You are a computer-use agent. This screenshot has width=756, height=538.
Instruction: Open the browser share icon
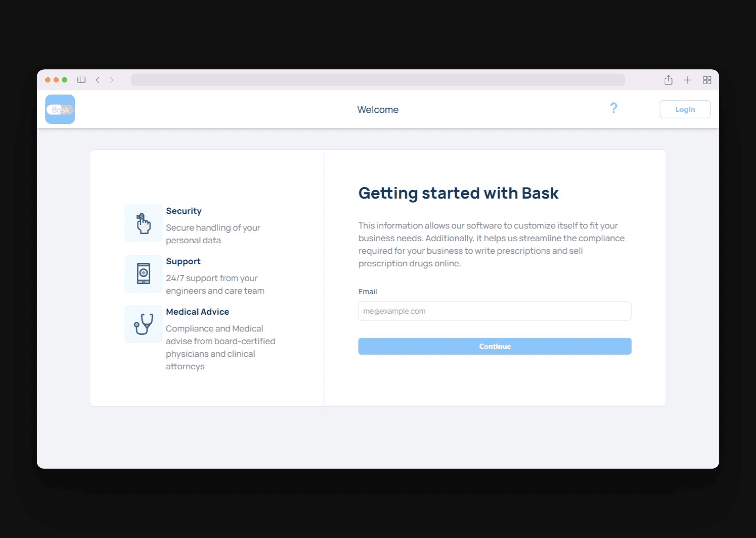668,80
